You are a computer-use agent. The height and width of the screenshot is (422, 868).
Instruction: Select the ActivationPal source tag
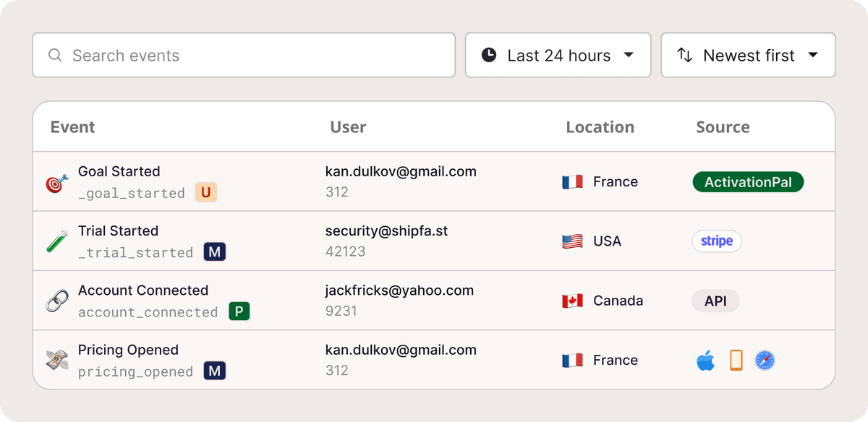(x=748, y=182)
